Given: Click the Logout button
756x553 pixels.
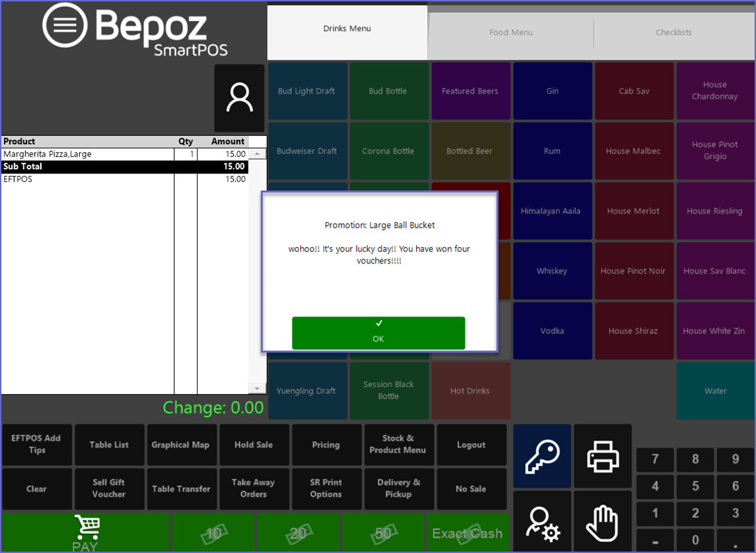Looking at the screenshot, I should (471, 445).
